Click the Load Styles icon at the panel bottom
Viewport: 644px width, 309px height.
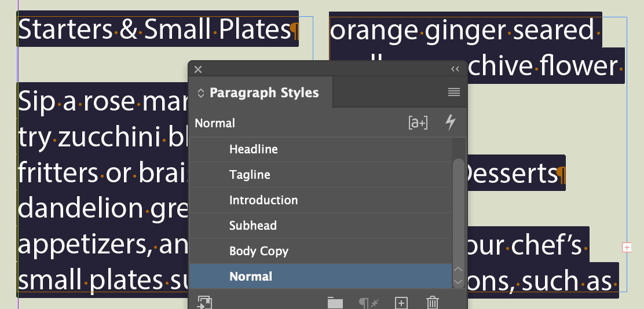(204, 303)
